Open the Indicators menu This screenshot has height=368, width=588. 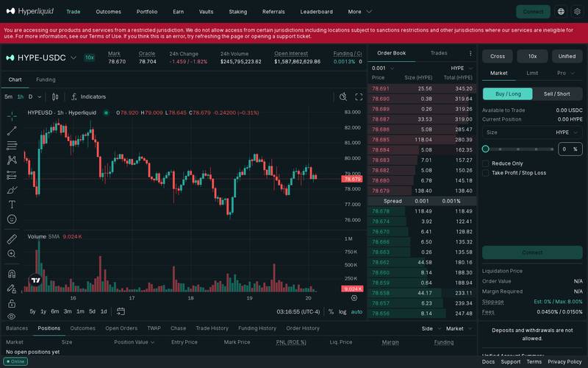88,97
